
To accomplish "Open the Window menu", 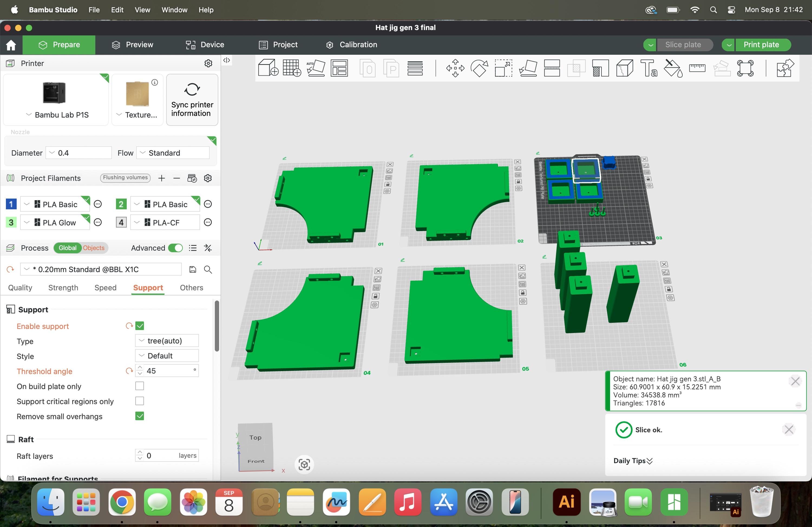I will pyautogui.click(x=174, y=10).
